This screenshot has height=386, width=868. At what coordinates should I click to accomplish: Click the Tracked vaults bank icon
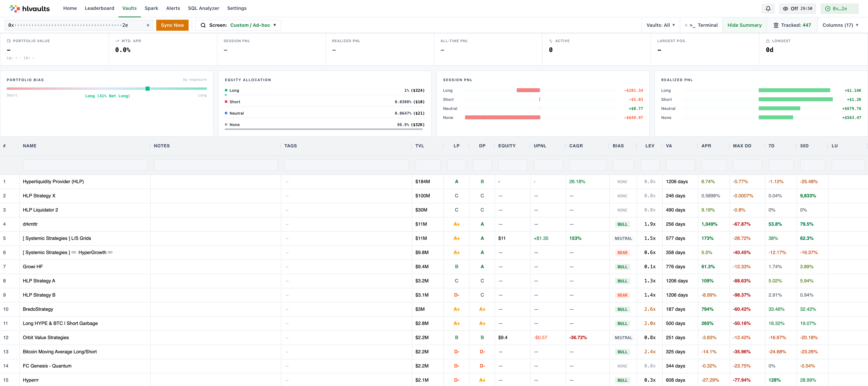776,25
